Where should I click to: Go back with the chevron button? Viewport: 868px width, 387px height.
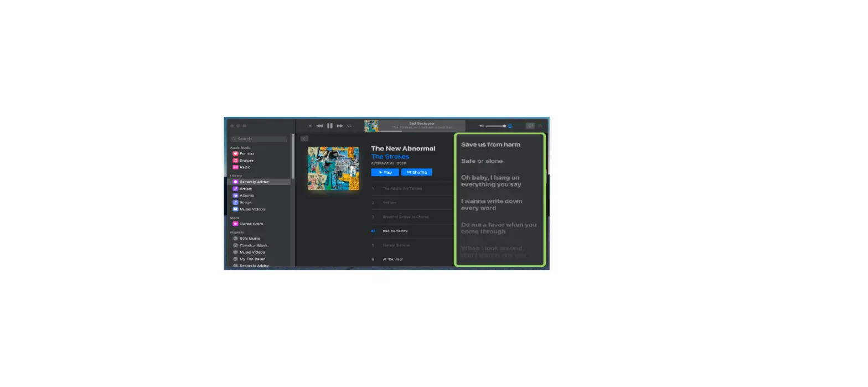tap(304, 139)
